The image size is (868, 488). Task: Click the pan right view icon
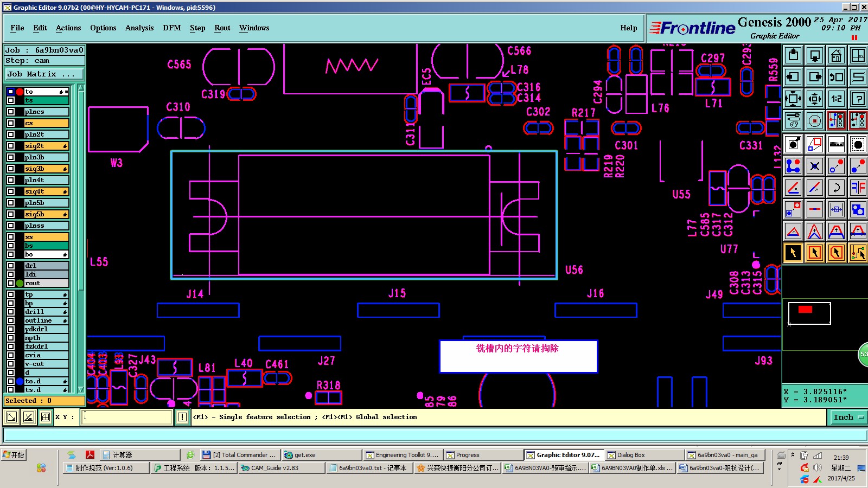click(x=815, y=77)
